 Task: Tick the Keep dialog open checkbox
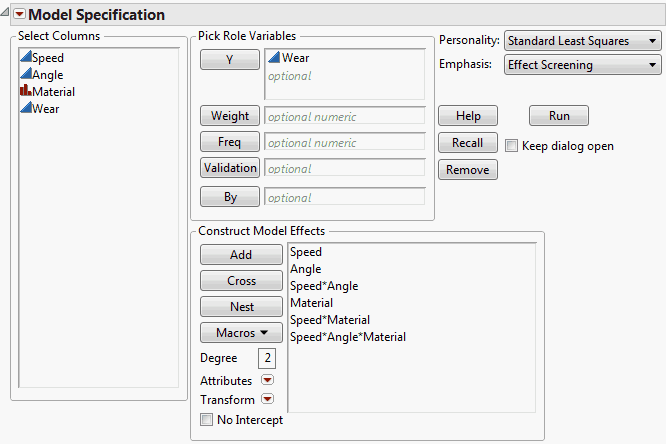(x=513, y=146)
